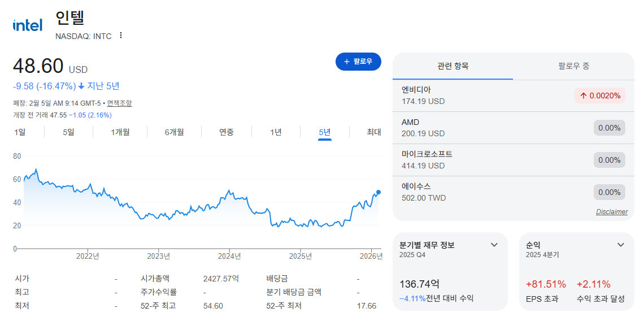Viewport: 644px width, 321px height.
Task: Click the 개장 전 거래 47.55 text
Action: (40, 115)
